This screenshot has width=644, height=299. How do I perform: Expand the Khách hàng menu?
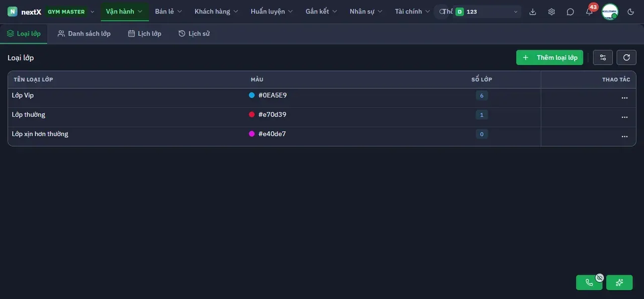tap(216, 12)
